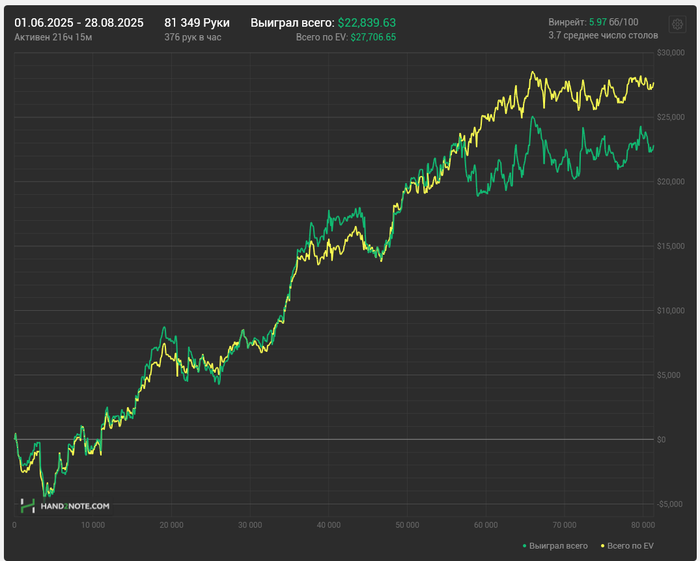Click the $0 y-axis label
Image resolution: width=700 pixels, height=561 pixels.
pos(661,440)
